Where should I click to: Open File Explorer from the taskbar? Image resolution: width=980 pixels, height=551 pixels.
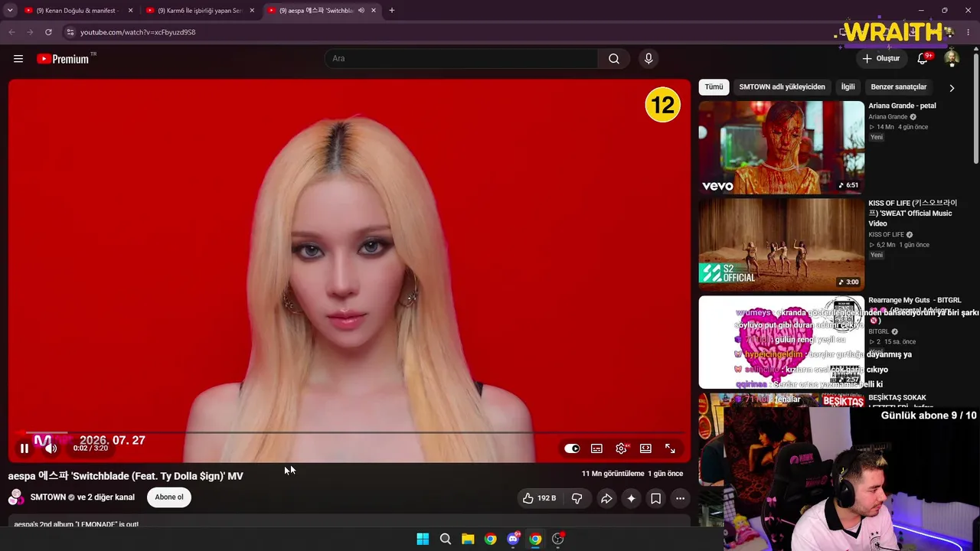click(x=468, y=539)
